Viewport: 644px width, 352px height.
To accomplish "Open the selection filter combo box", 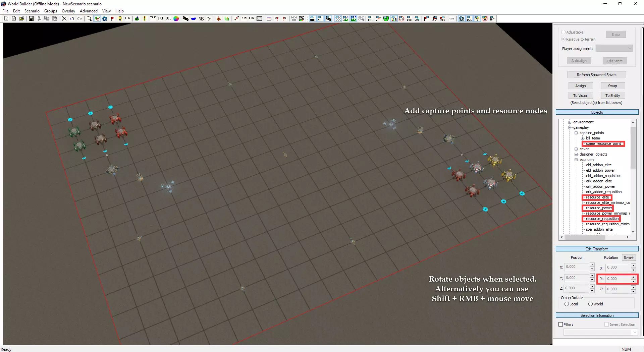I will click(x=600, y=332).
